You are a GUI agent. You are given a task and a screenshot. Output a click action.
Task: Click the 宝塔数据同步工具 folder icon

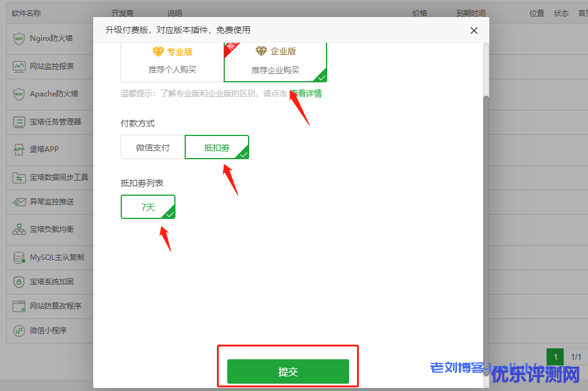[x=19, y=178]
